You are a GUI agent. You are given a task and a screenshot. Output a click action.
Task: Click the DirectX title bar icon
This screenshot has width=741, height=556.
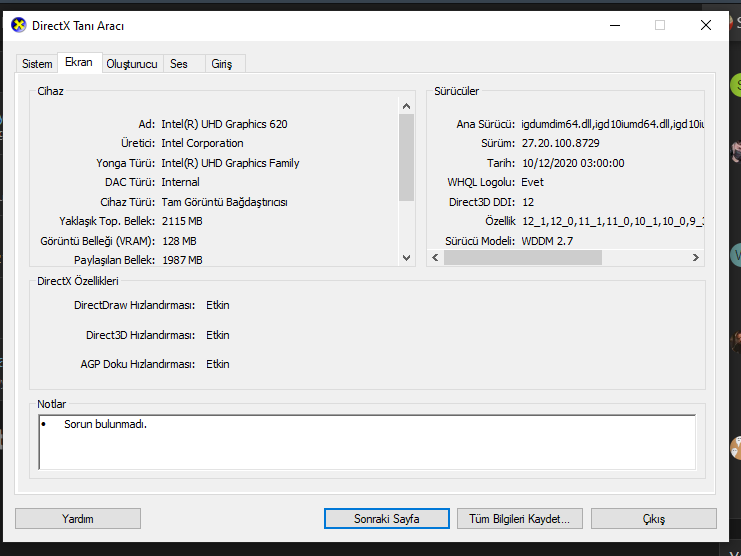tap(19, 25)
